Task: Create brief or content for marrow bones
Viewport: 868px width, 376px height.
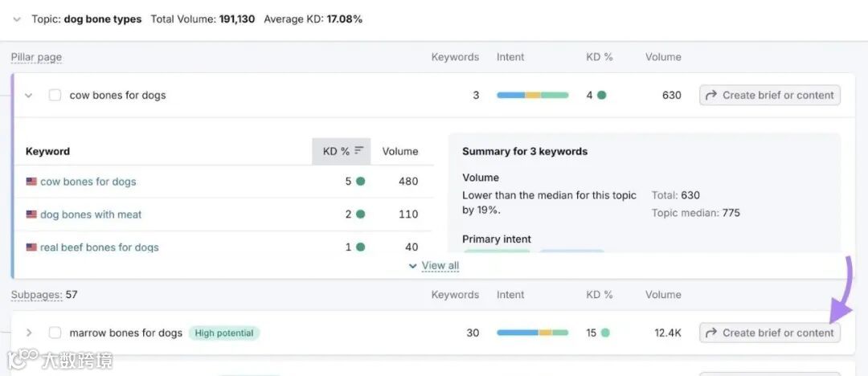Action: click(x=769, y=333)
